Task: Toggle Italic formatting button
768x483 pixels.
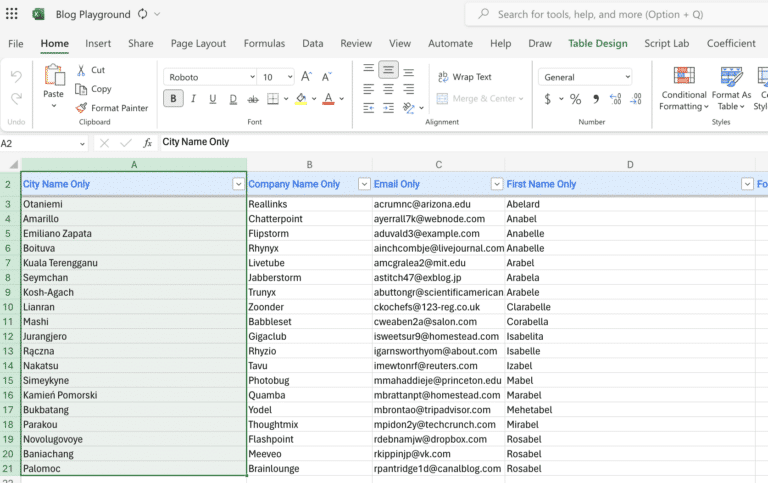Action: tap(193, 99)
